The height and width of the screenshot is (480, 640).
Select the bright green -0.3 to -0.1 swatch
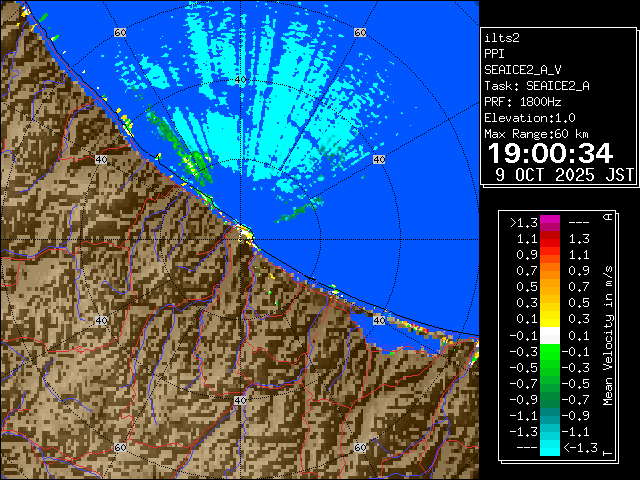[550, 351]
